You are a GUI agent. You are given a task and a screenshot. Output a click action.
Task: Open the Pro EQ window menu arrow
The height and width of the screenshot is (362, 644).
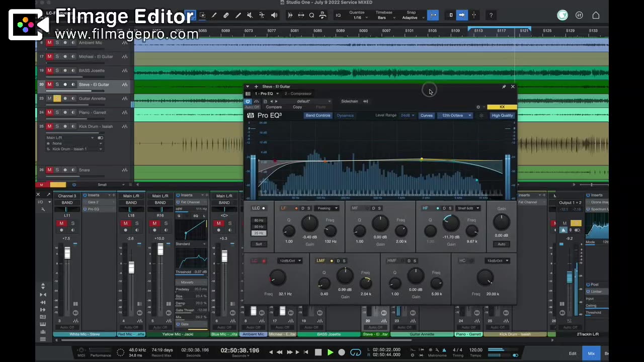point(248,86)
